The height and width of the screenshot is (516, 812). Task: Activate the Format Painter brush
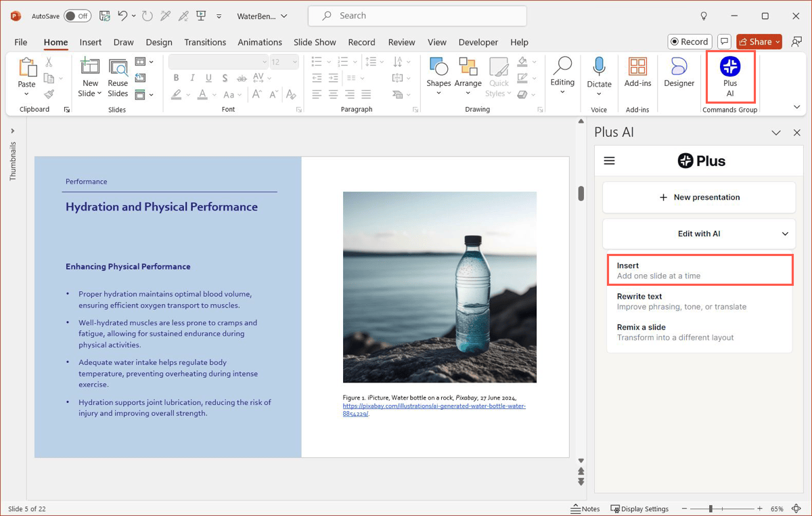point(49,95)
